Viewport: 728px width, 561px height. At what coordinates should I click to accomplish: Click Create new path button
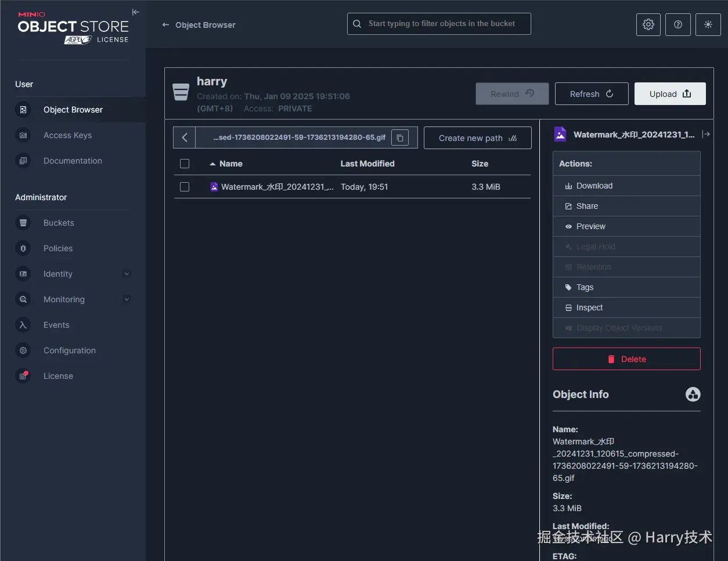478,138
